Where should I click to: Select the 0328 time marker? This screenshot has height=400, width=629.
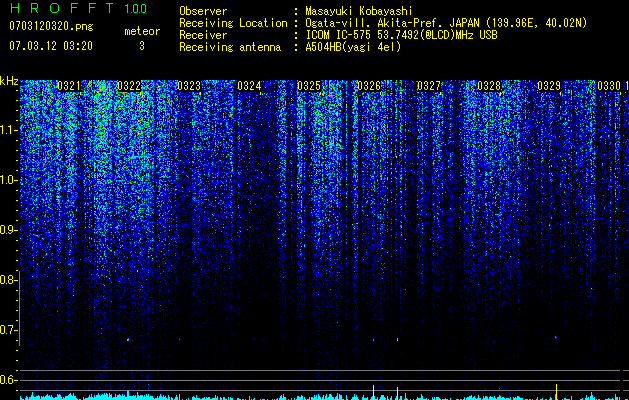[489, 86]
